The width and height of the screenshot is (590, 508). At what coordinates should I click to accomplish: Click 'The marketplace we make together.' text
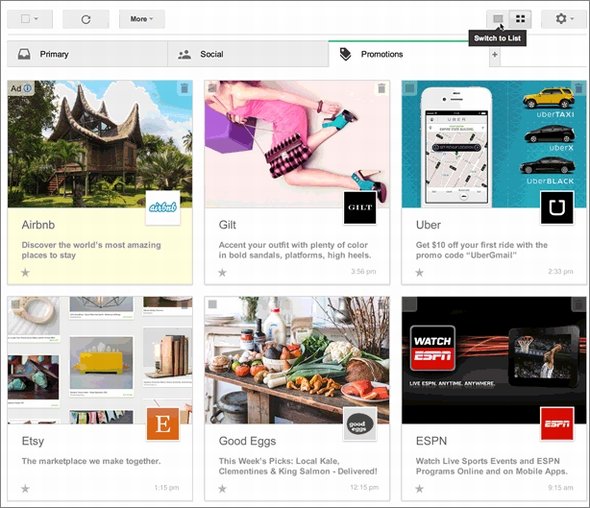pyautogui.click(x=91, y=461)
